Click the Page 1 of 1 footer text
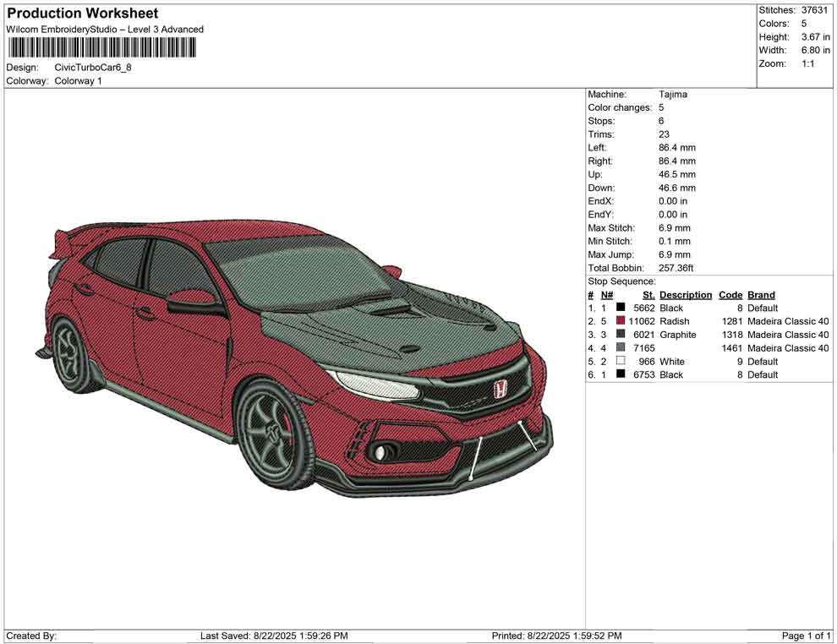 point(807,636)
